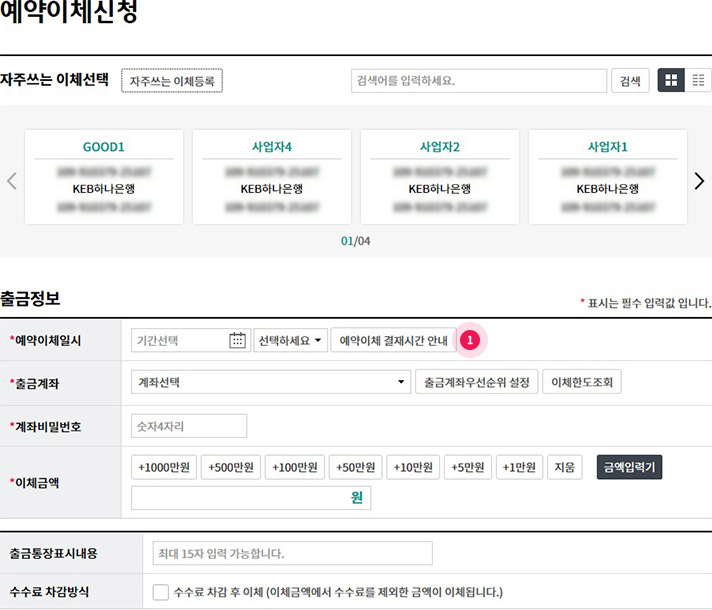Image resolution: width=712 pixels, height=610 pixels.
Task: Click the red number 1 marker badge
Action: 470,340
